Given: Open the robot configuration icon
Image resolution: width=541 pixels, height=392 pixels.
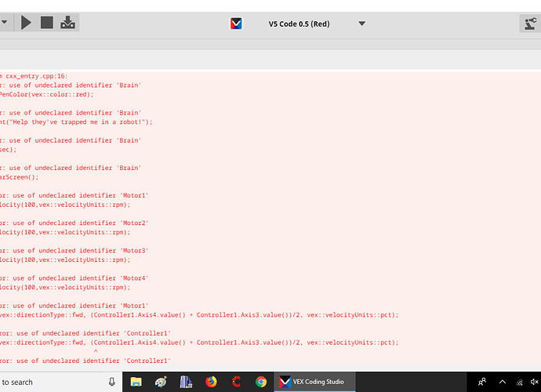Looking at the screenshot, I should (x=530, y=24).
